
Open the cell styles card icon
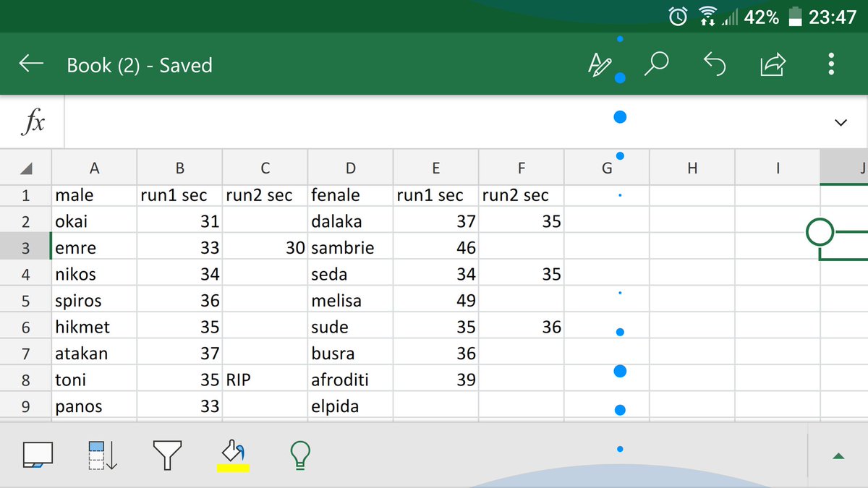[38, 455]
